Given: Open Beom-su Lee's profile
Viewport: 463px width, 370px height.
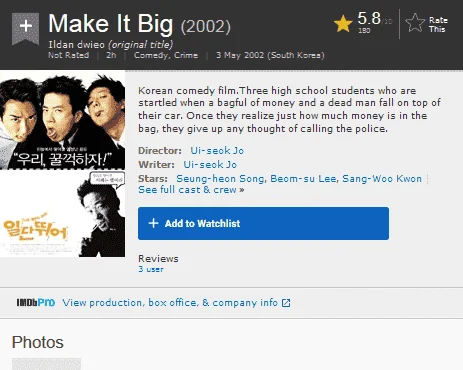Looking at the screenshot, I should [304, 179].
